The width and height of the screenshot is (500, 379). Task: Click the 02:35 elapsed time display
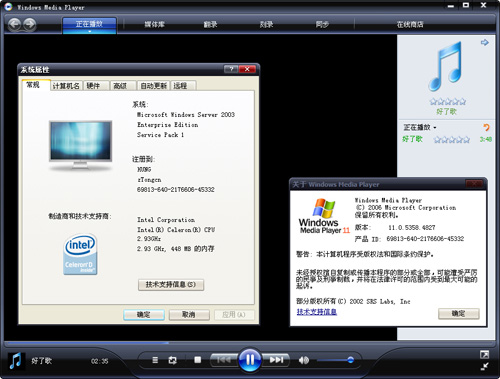tap(99, 361)
